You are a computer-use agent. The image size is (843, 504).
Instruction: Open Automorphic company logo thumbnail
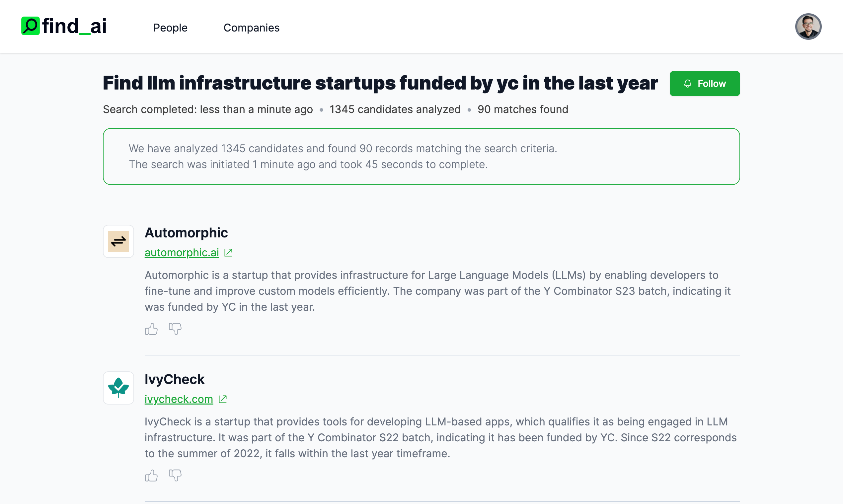[118, 241]
